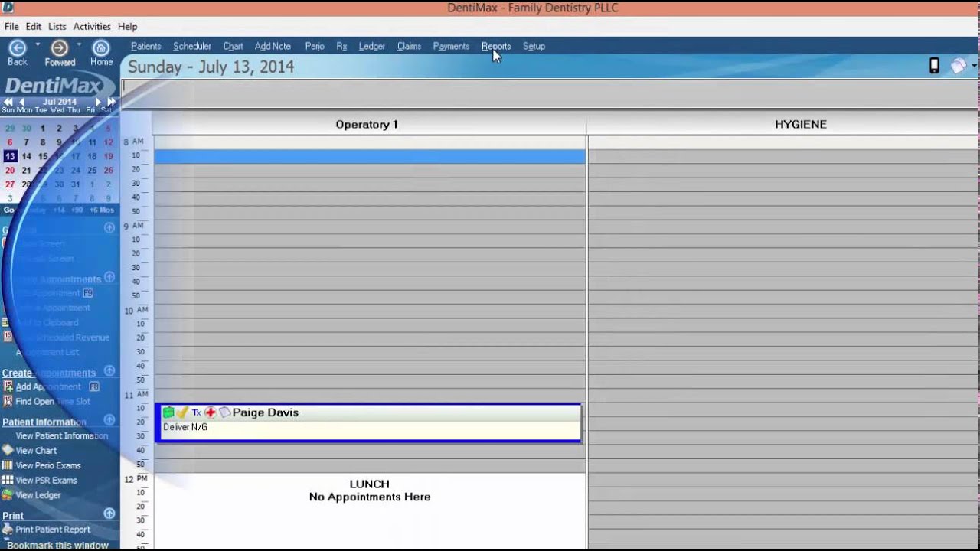Click the Add Appointment icon in sidebar
The image size is (980, 551).
(8, 386)
